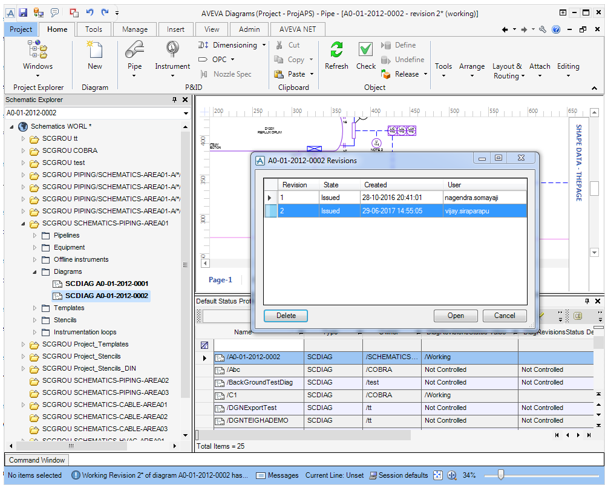Expand the Pipelines folder
The image size is (609, 487).
(x=34, y=236)
